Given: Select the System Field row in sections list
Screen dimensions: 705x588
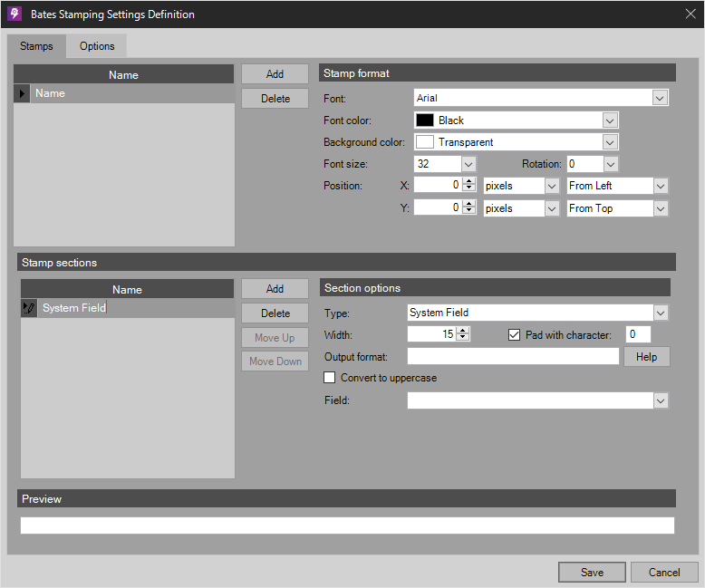Looking at the screenshot, I should pyautogui.click(x=127, y=308).
